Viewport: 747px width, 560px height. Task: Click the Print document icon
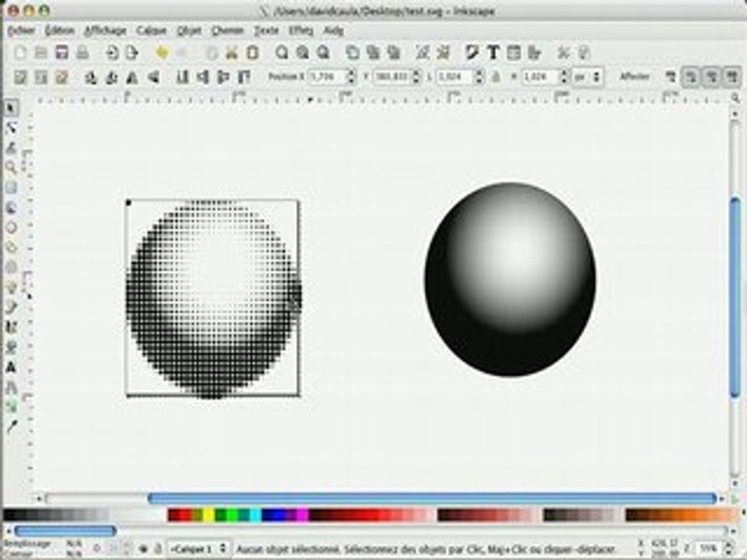point(82,52)
